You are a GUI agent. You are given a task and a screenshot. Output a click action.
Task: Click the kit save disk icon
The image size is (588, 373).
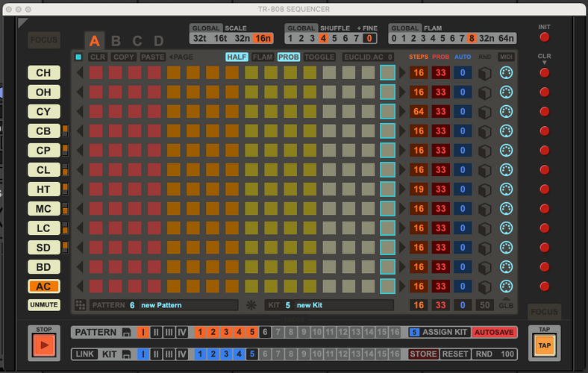point(126,354)
